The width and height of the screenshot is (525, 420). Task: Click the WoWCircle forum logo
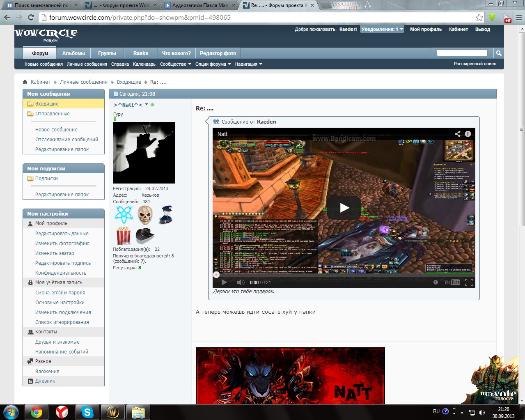(x=46, y=34)
